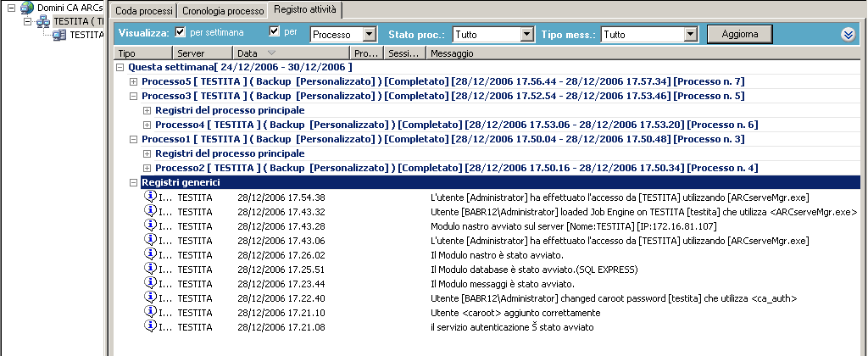Expand Registri del processo principale under Processo1
868x356 pixels.
(147, 154)
